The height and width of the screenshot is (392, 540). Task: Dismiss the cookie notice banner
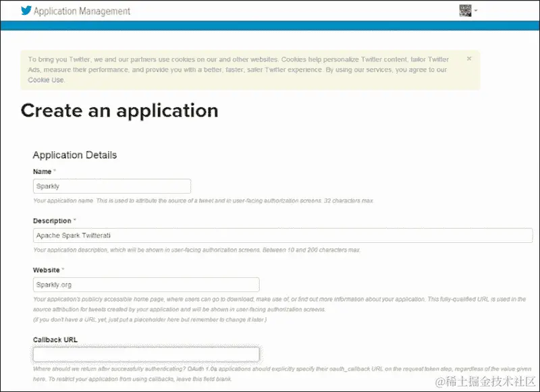469,59
